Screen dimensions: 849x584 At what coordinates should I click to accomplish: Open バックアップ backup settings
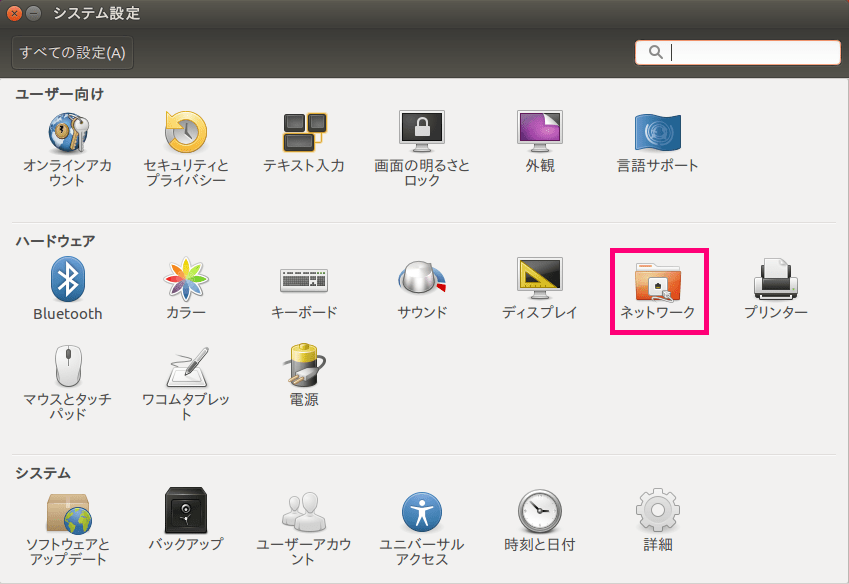pos(186,519)
